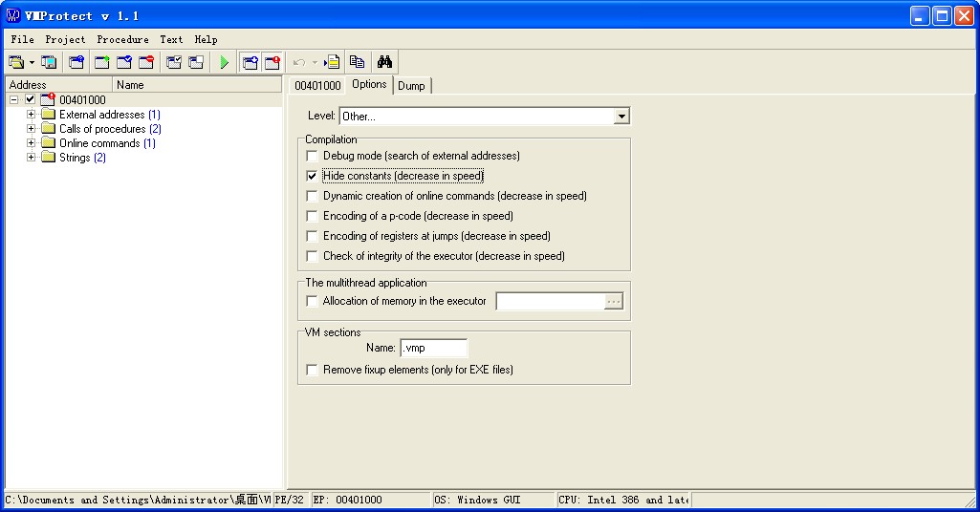Enable Check of integrity of the executor
Image resolution: width=980 pixels, height=512 pixels.
point(312,255)
